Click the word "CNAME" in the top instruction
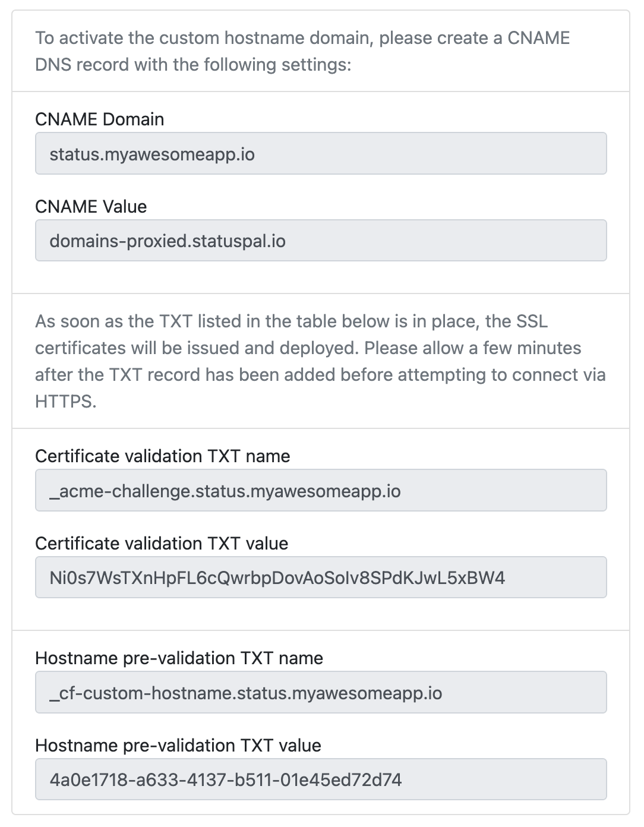The width and height of the screenshot is (644, 827). 538,38
